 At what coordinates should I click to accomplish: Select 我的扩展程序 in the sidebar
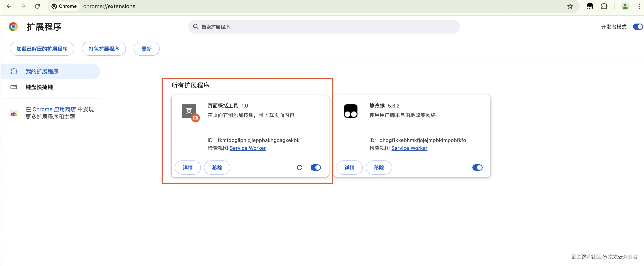click(42, 71)
